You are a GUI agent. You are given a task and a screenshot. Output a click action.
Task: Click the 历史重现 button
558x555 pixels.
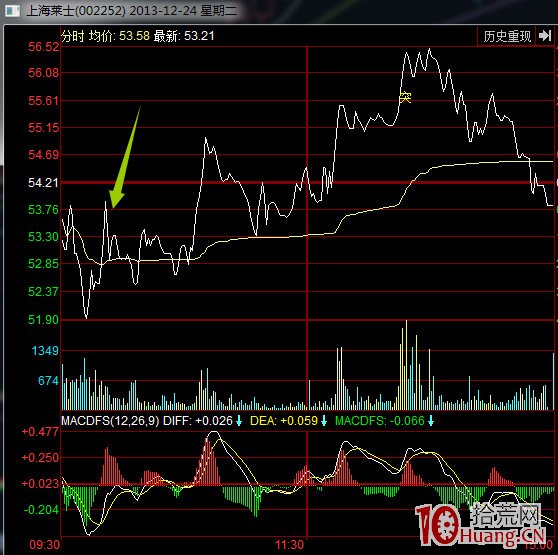507,36
